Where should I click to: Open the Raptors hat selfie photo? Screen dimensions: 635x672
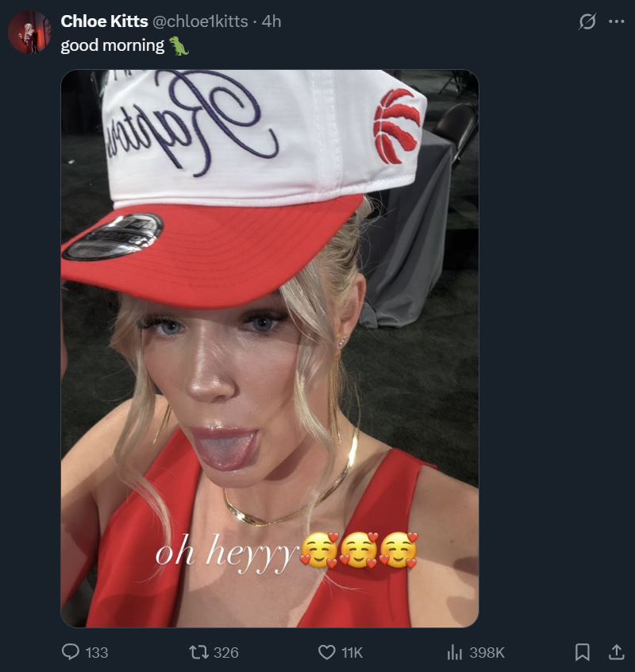[270, 349]
